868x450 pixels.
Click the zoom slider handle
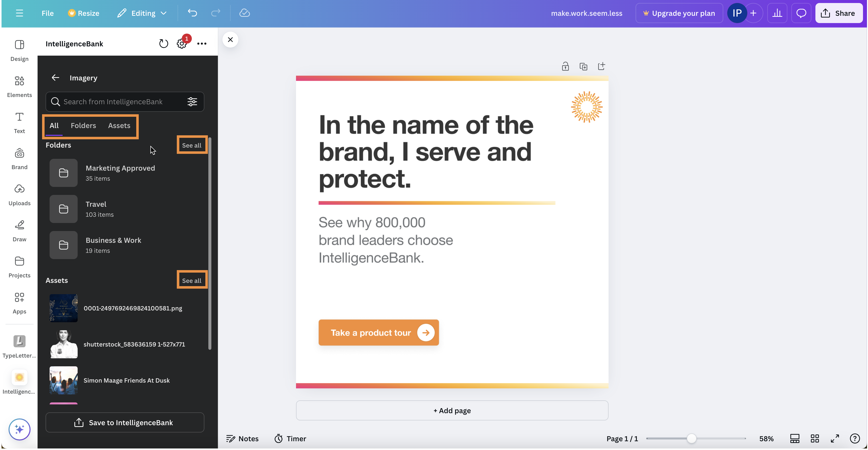pyautogui.click(x=691, y=438)
